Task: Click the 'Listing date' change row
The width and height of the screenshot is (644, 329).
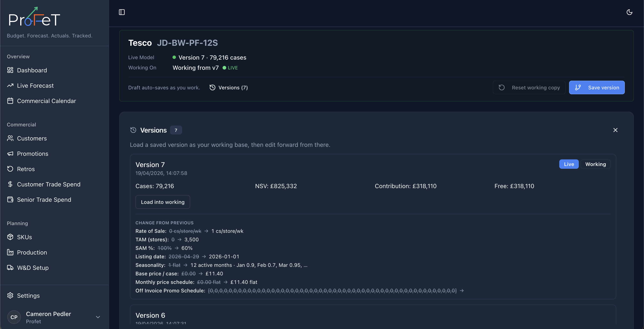Action: click(x=187, y=257)
